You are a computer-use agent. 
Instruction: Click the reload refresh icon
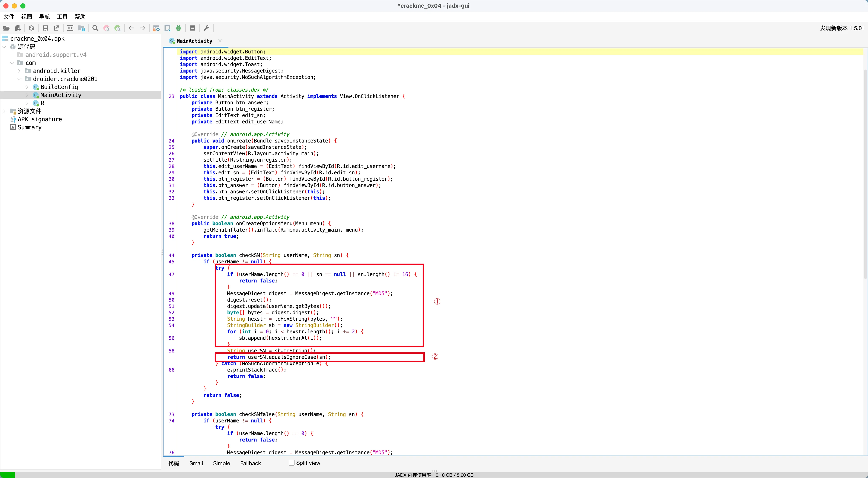31,28
